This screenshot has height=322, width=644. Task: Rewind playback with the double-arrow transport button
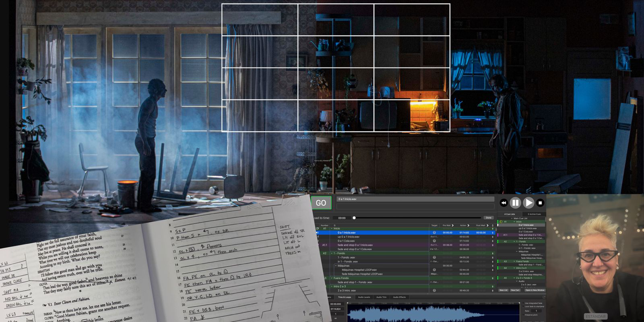(x=504, y=203)
